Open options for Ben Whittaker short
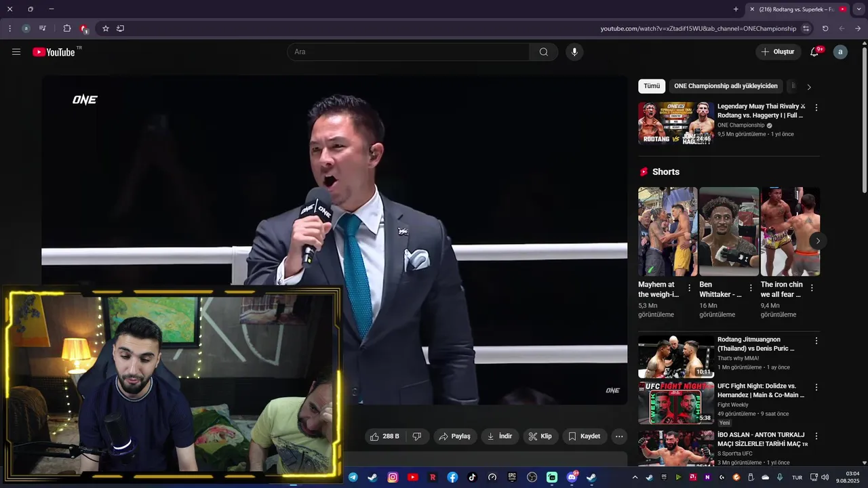 (751, 288)
